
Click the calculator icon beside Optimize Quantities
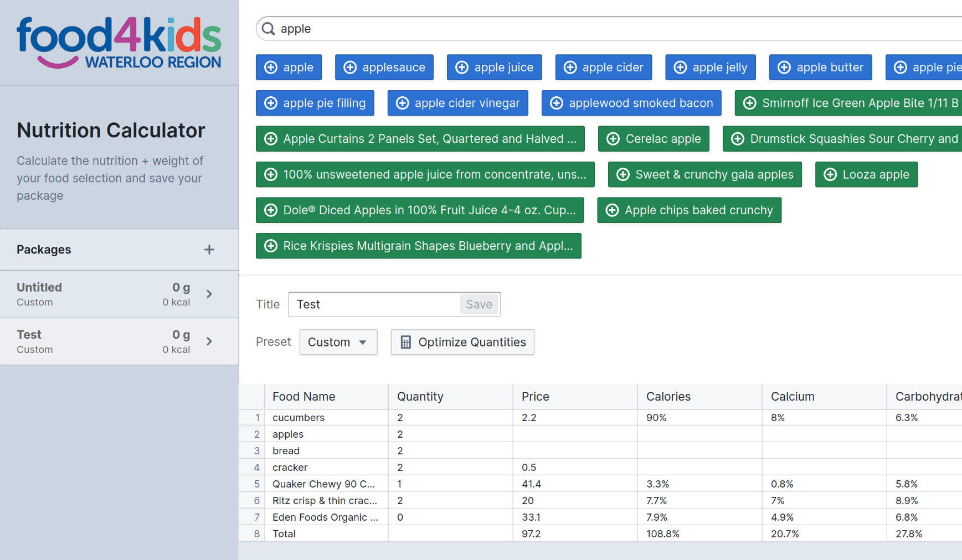(x=405, y=342)
